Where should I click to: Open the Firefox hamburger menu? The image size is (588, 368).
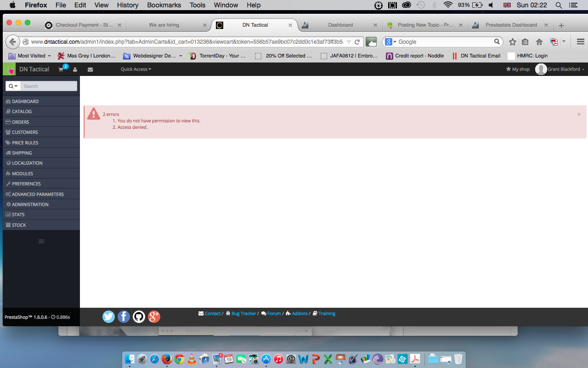pos(580,42)
